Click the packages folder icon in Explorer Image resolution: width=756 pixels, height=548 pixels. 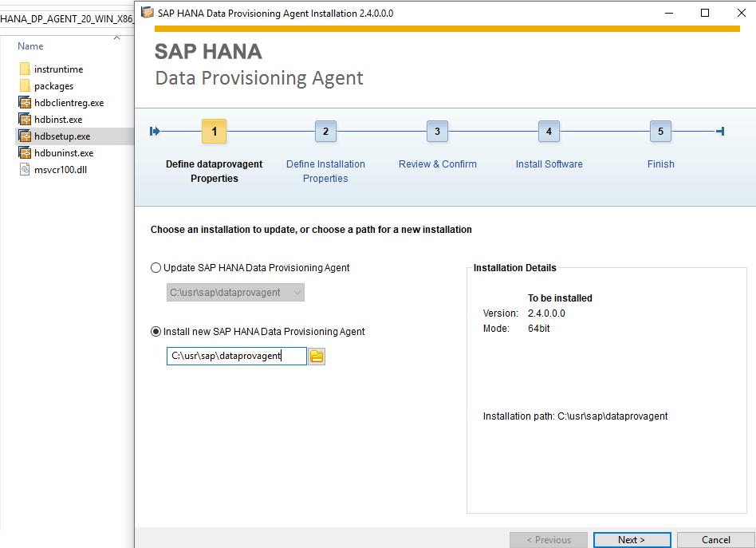pos(25,86)
